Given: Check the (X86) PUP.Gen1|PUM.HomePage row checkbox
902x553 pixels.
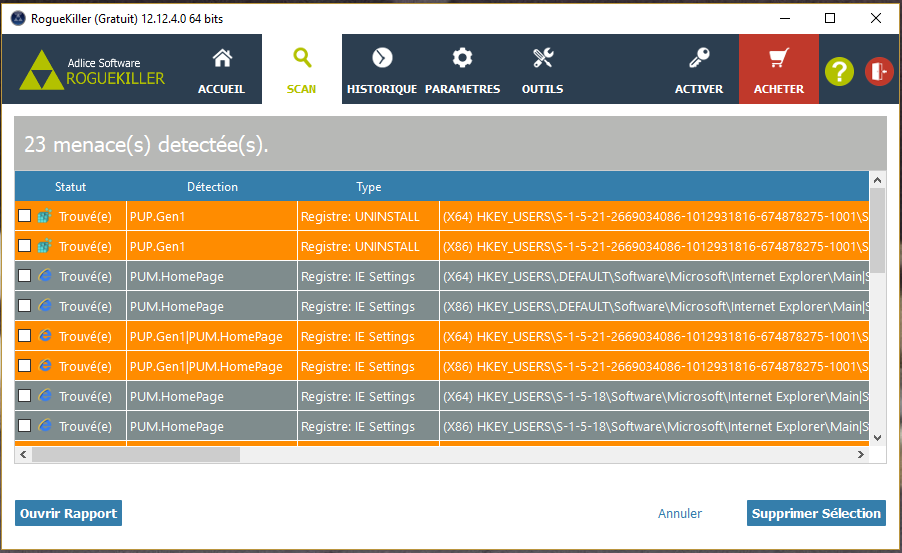Looking at the screenshot, I should tap(24, 365).
